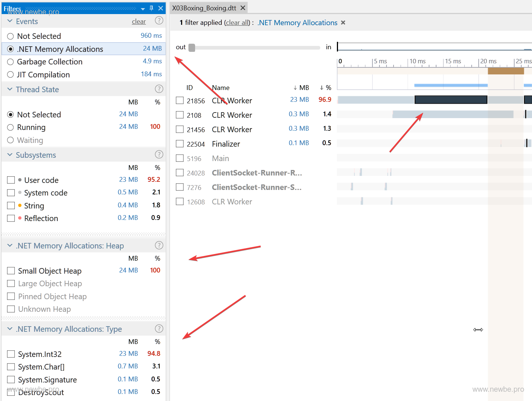
Task: Close the X03Boxing_Boxing.dtt tab
Action: click(243, 8)
